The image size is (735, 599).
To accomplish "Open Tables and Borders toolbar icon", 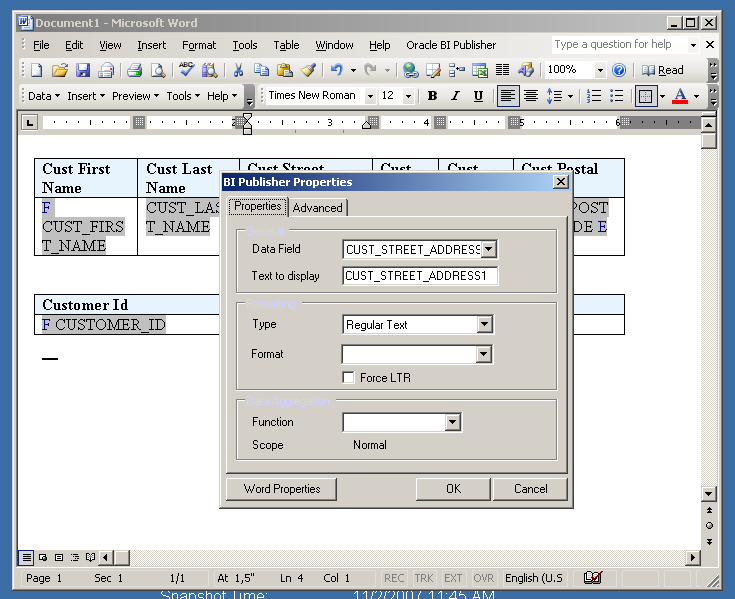I will click(433, 70).
